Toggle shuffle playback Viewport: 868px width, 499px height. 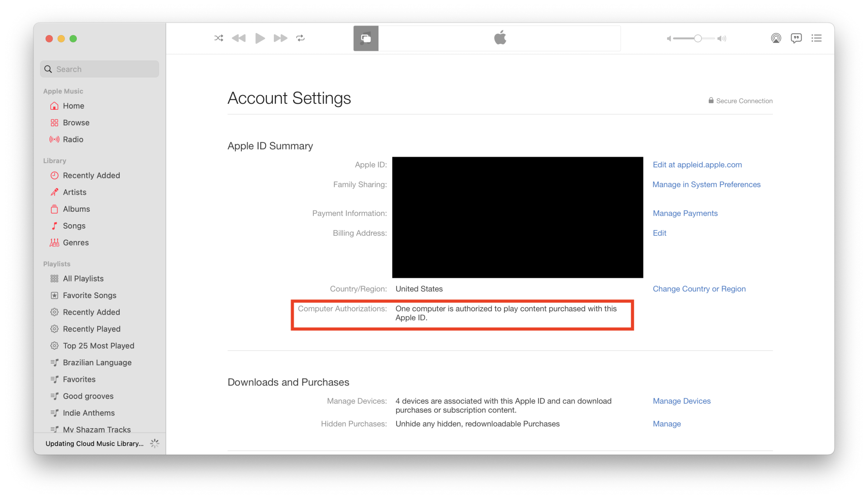(x=219, y=38)
